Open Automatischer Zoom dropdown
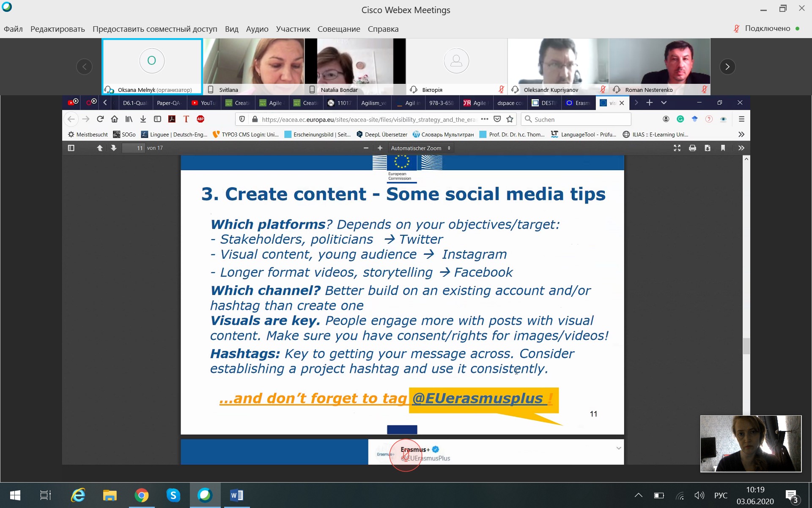 [x=420, y=148]
